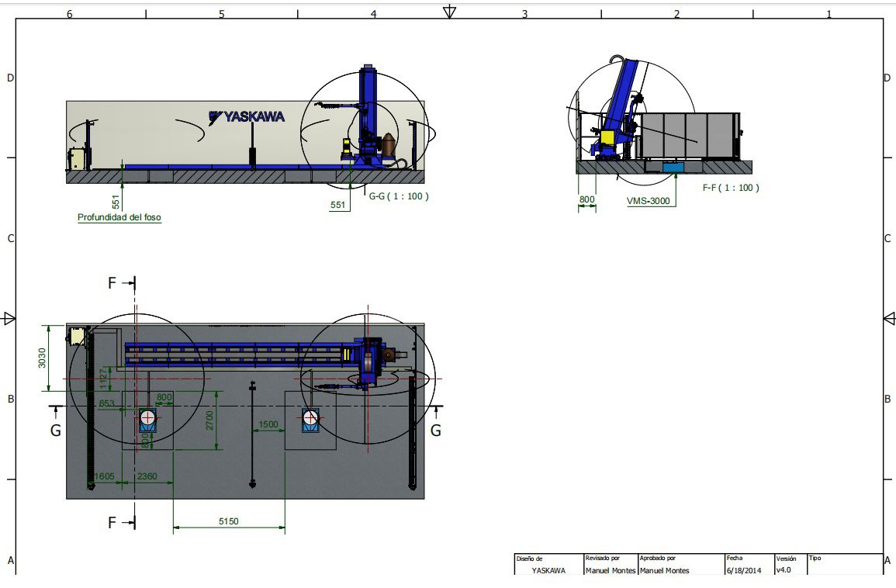Click the left positioner's white circle in plan view
896x588 pixels.
pyautogui.click(x=147, y=417)
